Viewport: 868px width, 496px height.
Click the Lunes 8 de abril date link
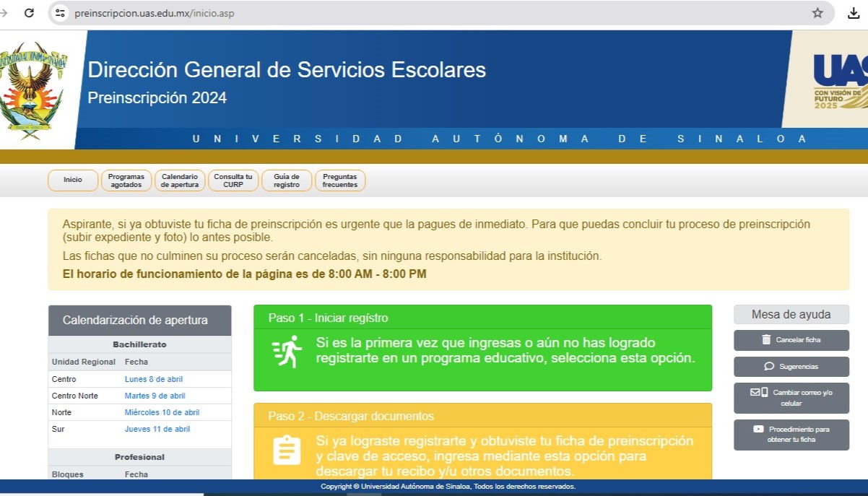155,380
